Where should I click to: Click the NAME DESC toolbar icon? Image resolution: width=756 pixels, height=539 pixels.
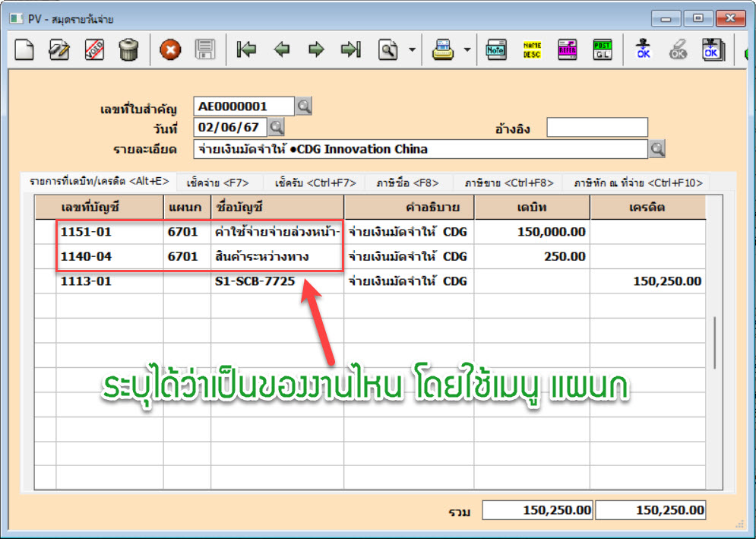click(x=532, y=50)
